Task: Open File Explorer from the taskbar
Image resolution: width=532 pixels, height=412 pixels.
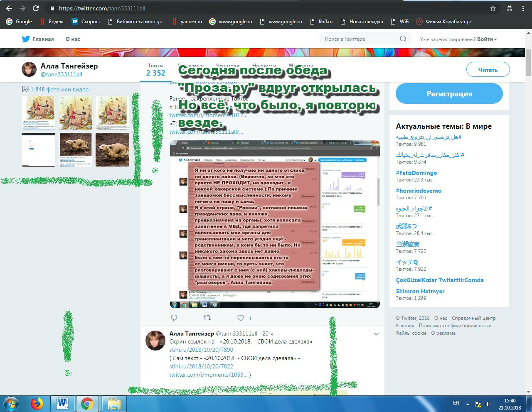Action: pyautogui.click(x=114, y=404)
